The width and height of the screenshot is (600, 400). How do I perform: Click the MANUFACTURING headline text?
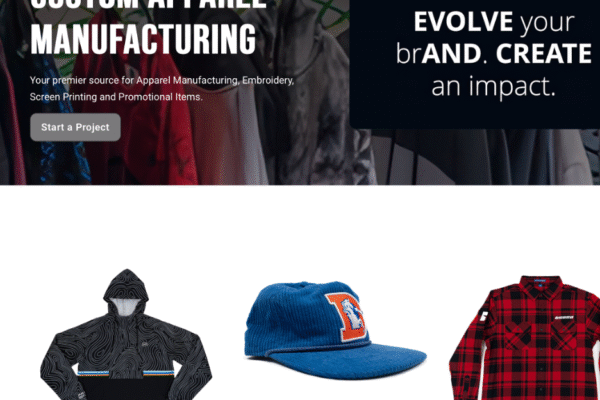click(x=143, y=39)
